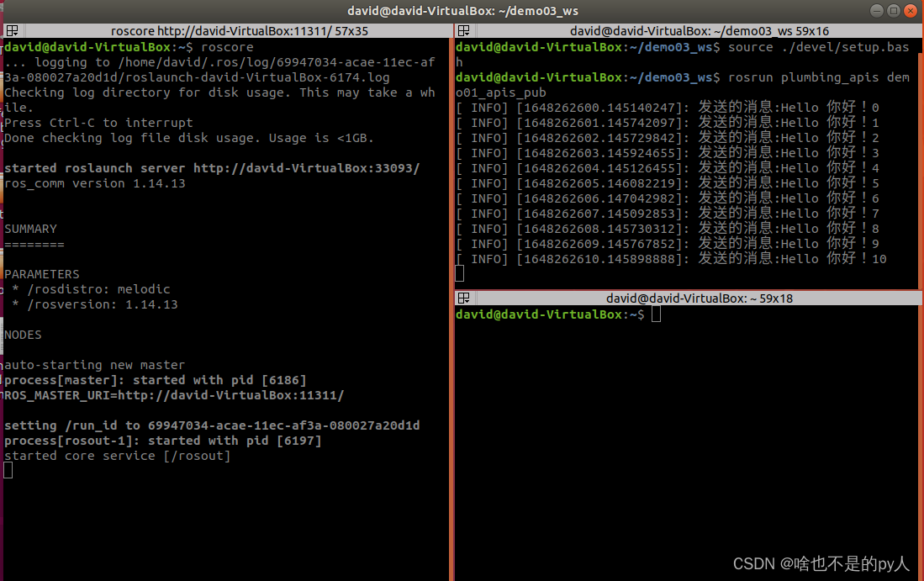Screen dimensions: 924x581
Task: Click the SUMMARY heading
Action: [x=30, y=230]
